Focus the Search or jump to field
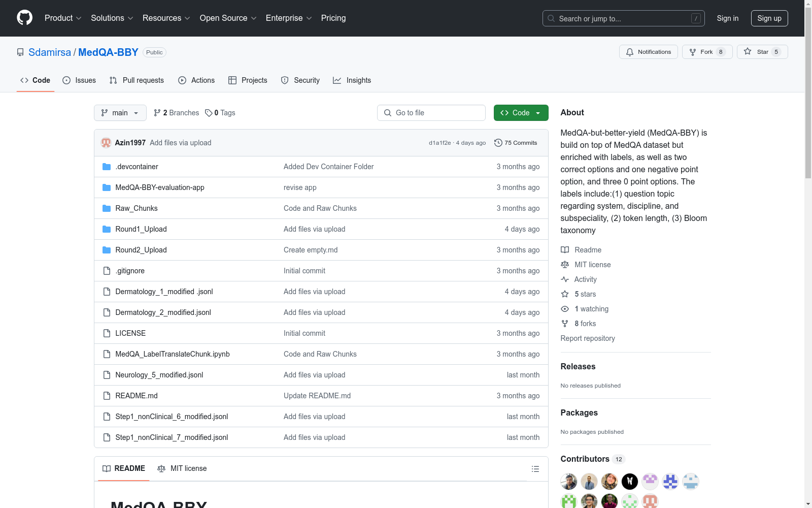812x508 pixels. 624,18
